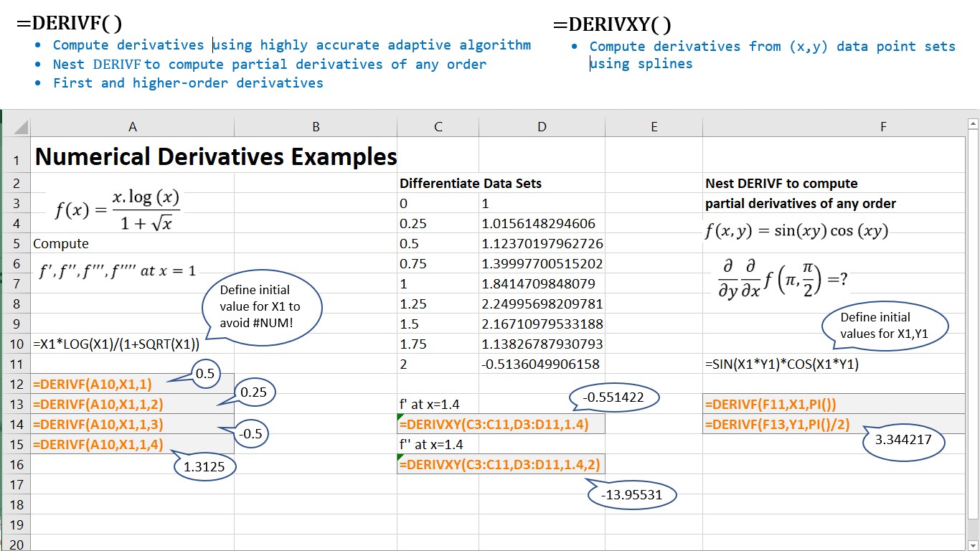Click the vertical scrollbar up arrow
The height and width of the screenshot is (551, 980).
[973, 125]
